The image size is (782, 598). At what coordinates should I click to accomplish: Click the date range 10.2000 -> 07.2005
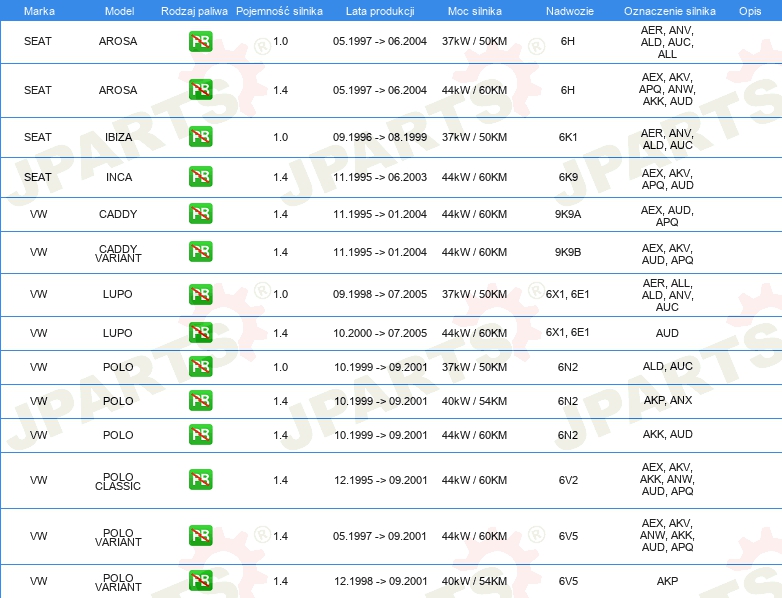coord(380,333)
